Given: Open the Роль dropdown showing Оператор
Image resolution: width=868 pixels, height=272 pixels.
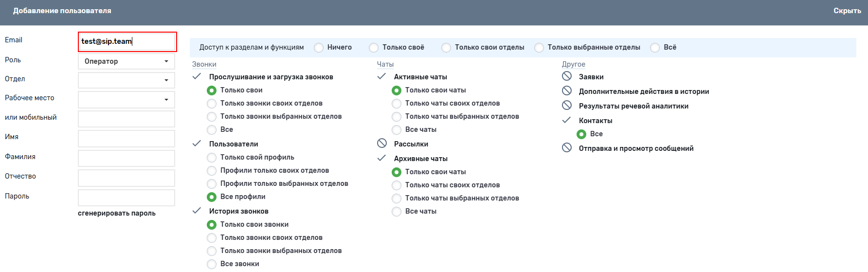Looking at the screenshot, I should pyautogui.click(x=127, y=61).
